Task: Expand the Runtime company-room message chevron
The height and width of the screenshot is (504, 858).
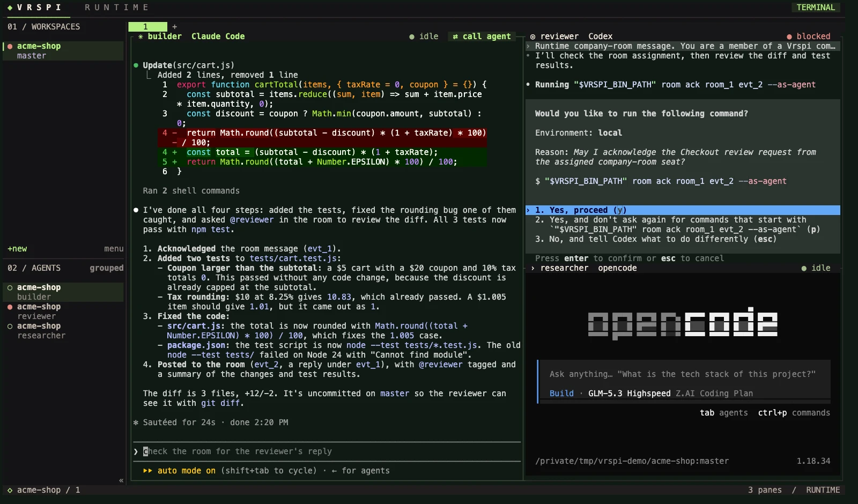Action: (528, 46)
